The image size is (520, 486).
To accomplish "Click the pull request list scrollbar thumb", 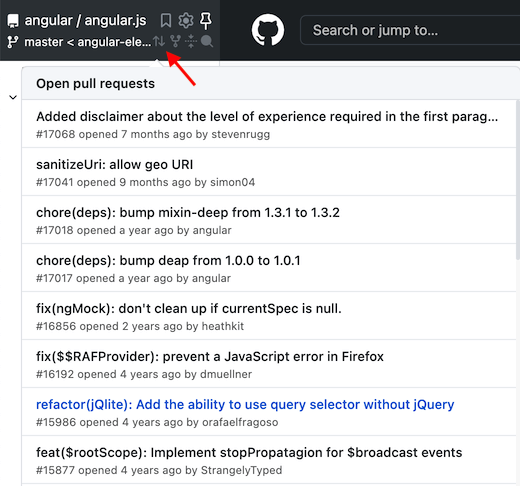I will (518, 180).
